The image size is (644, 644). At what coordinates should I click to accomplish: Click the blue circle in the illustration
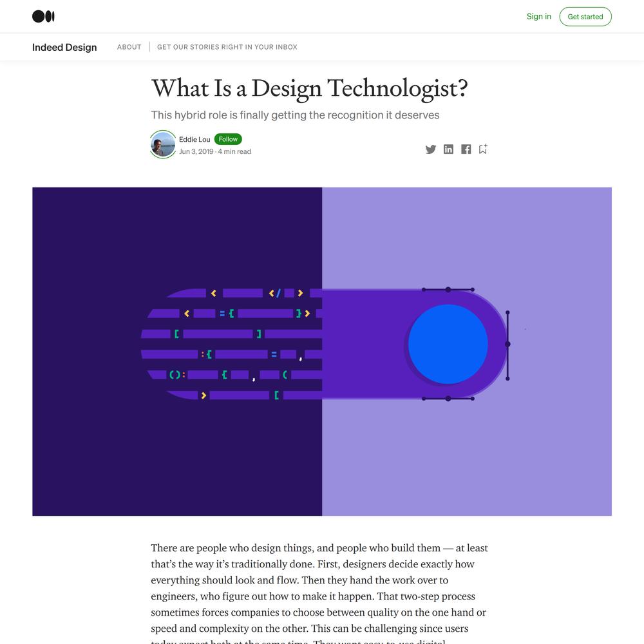point(448,344)
